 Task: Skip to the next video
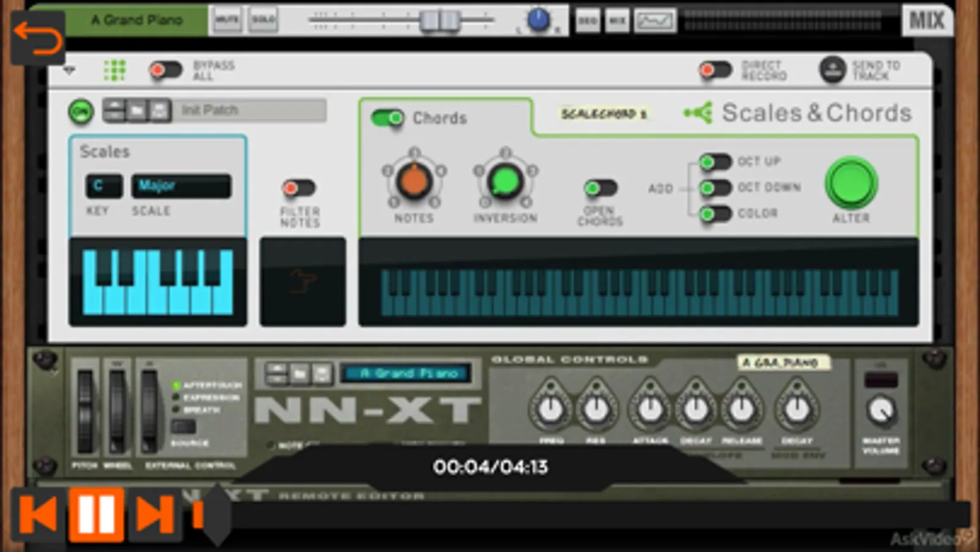click(x=154, y=514)
